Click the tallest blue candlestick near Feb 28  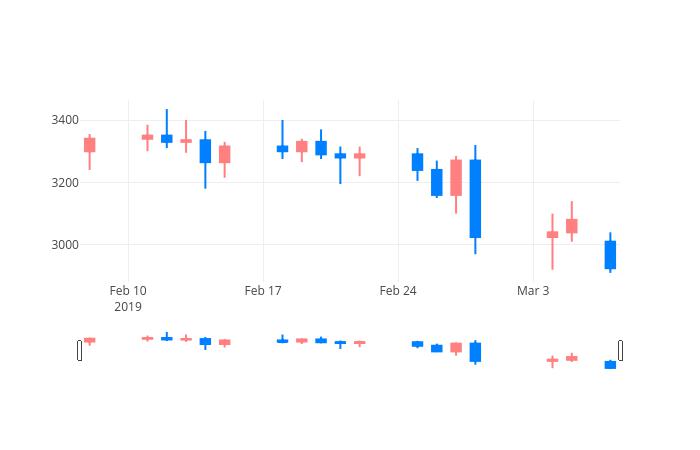tap(475, 199)
